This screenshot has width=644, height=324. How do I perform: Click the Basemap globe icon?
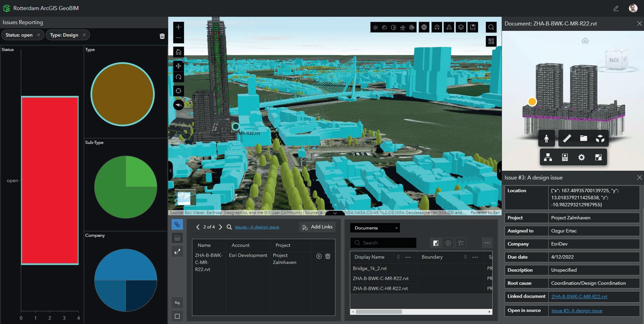(424, 28)
